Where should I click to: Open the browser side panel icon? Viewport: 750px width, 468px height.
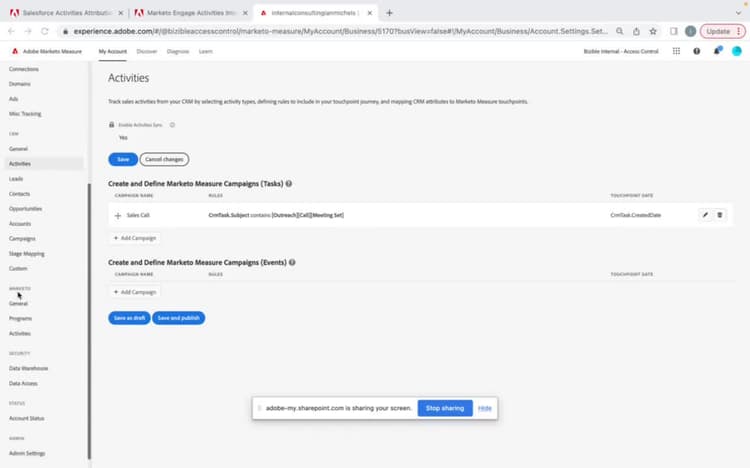click(673, 31)
